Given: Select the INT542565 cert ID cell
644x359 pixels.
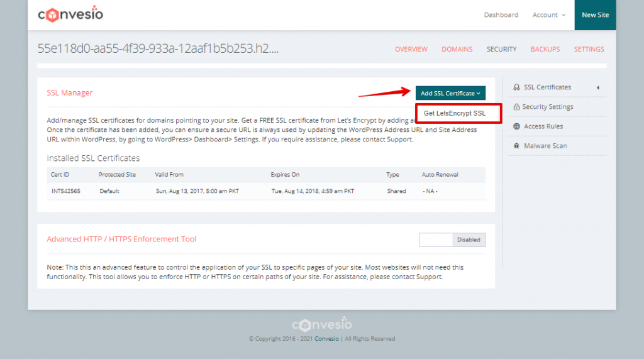Looking at the screenshot, I should (65, 191).
